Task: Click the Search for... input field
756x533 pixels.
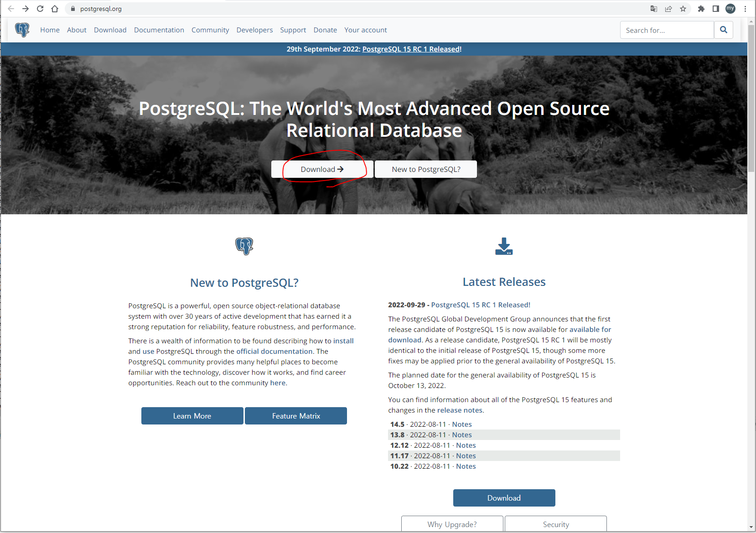Action: pyautogui.click(x=667, y=30)
